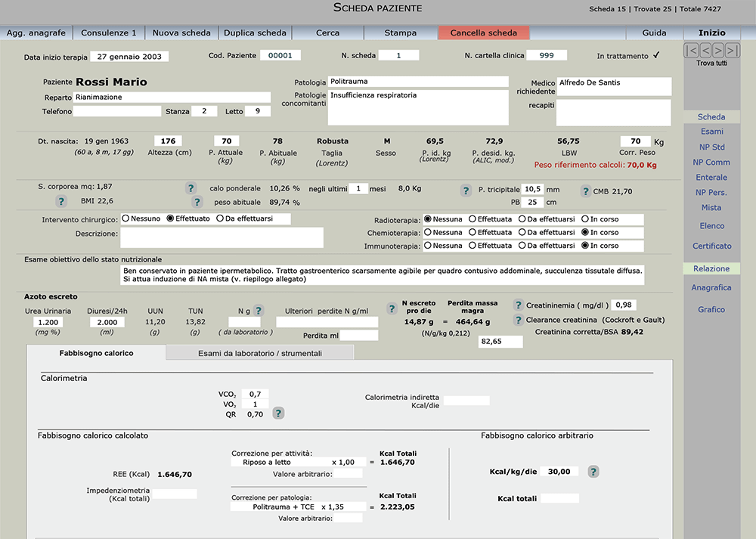Go to Inizio
The image size is (756, 539).
712,33
